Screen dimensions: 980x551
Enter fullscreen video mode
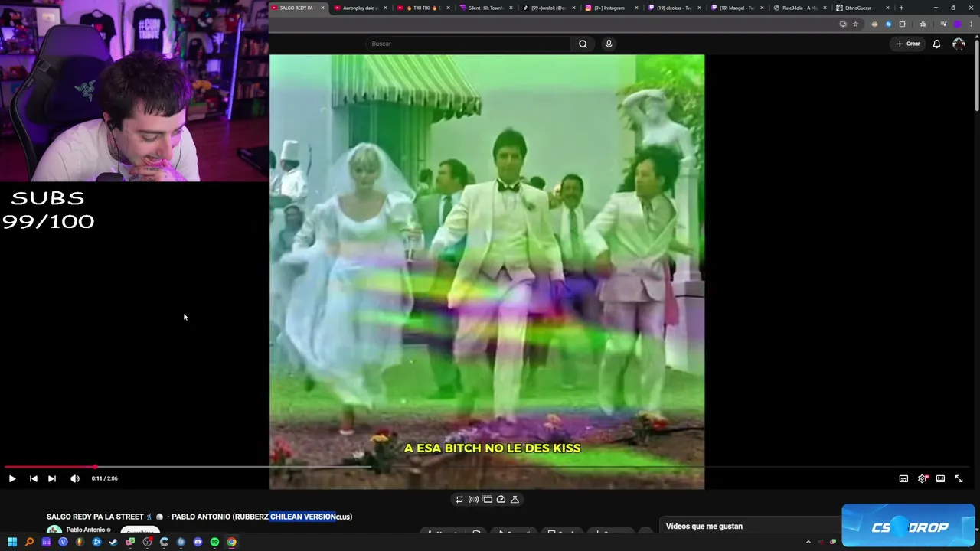pyautogui.click(x=959, y=478)
